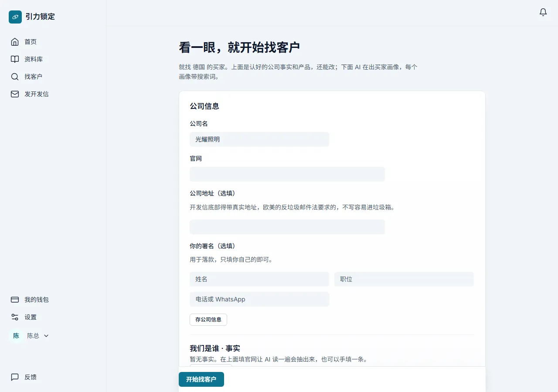Viewport: 558px width, 392px height.
Task: Click the envelope icon beside 发开发信
Action: (x=15, y=94)
